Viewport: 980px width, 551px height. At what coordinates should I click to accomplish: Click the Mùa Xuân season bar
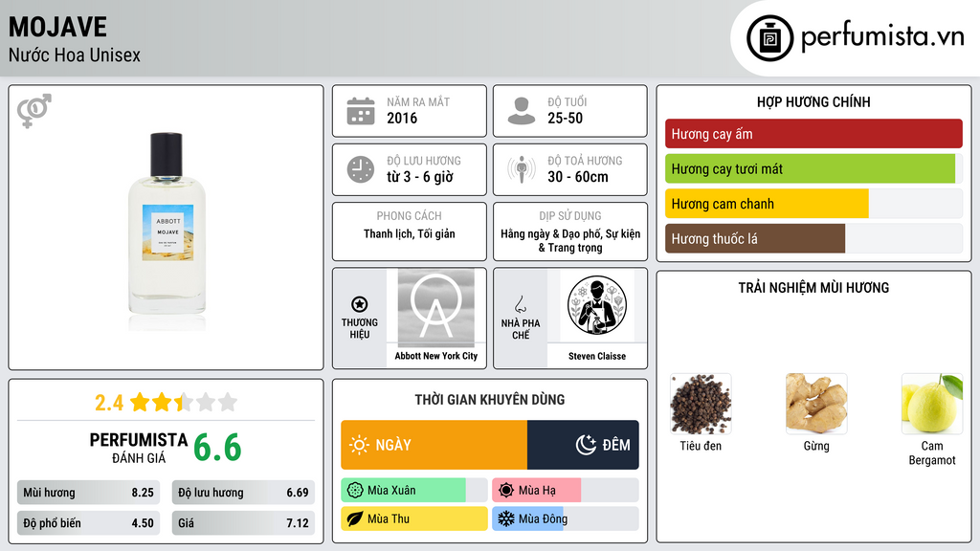coord(413,491)
